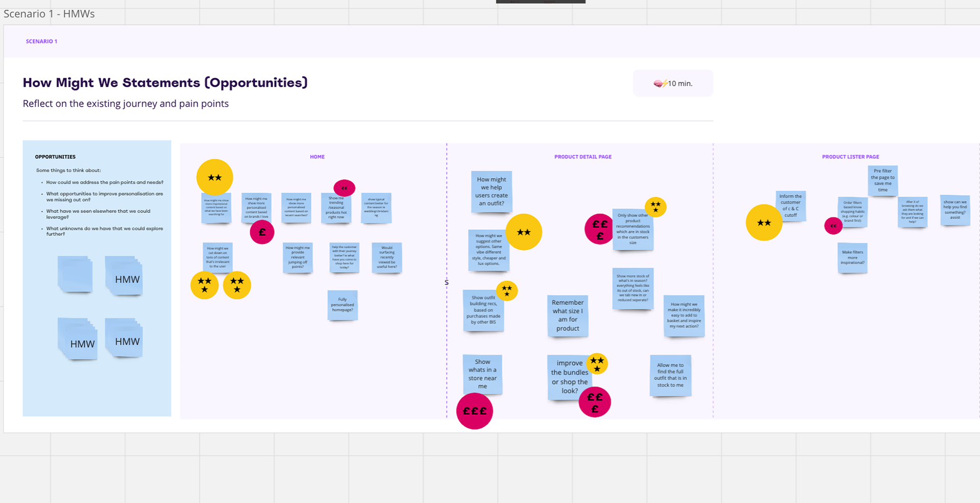Click 'Reflect on the existing journey and pain points'
This screenshot has width=980, height=503.
[126, 104]
